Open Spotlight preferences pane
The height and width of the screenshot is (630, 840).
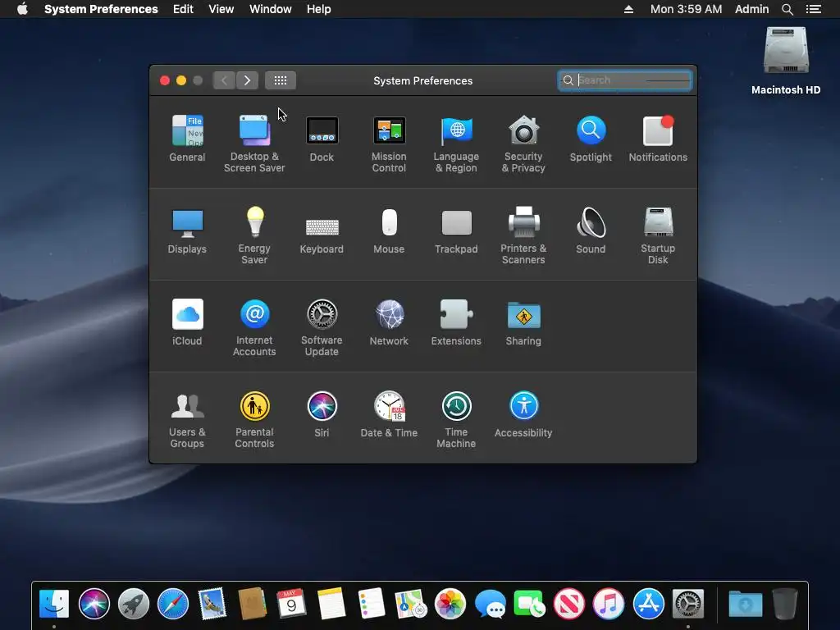point(591,139)
